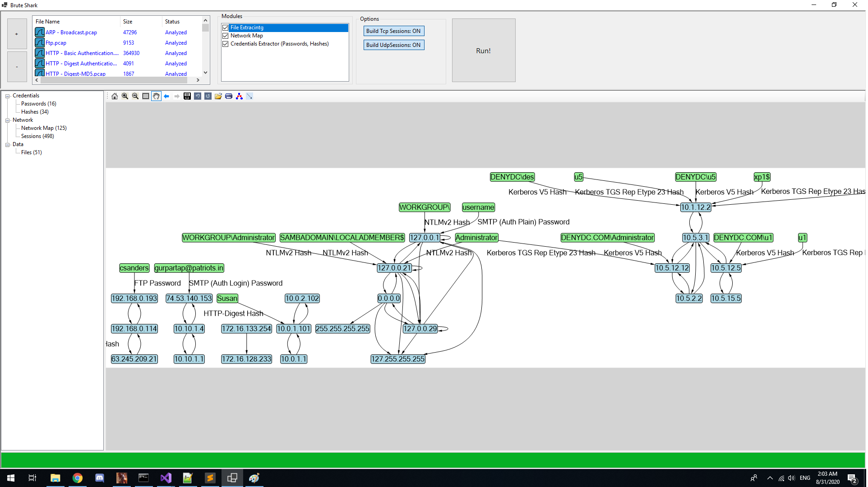
Task: Open the graph layout settings icon
Action: pyautogui.click(x=239, y=96)
